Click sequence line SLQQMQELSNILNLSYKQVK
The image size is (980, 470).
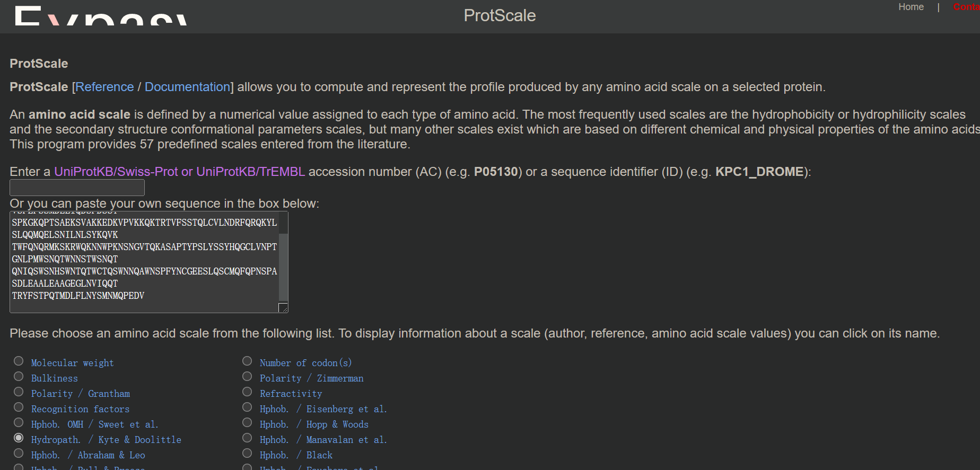pyautogui.click(x=65, y=235)
